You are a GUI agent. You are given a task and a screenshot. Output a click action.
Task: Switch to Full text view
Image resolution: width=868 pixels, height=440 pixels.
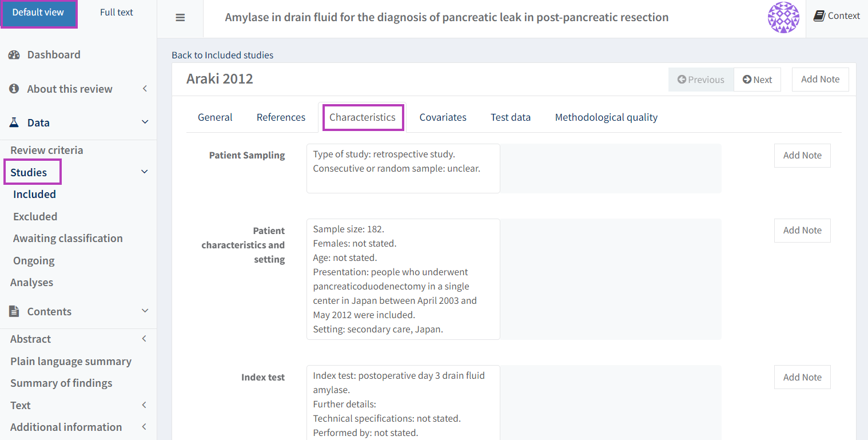117,13
